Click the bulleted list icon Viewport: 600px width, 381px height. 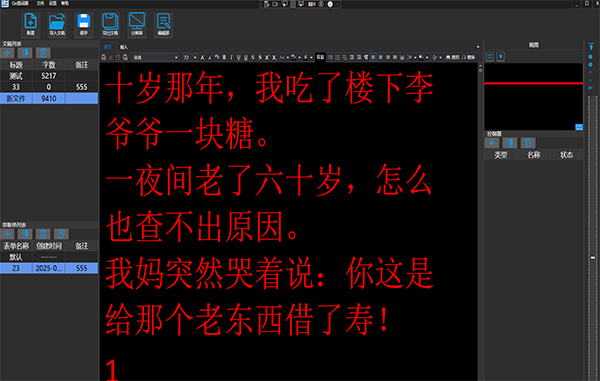[x=331, y=57]
